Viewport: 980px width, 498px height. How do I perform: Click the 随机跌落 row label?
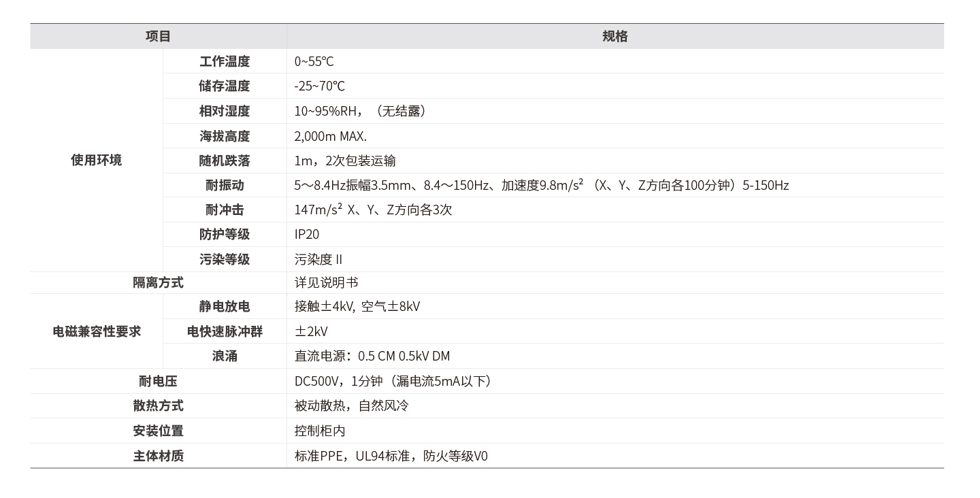(x=225, y=160)
